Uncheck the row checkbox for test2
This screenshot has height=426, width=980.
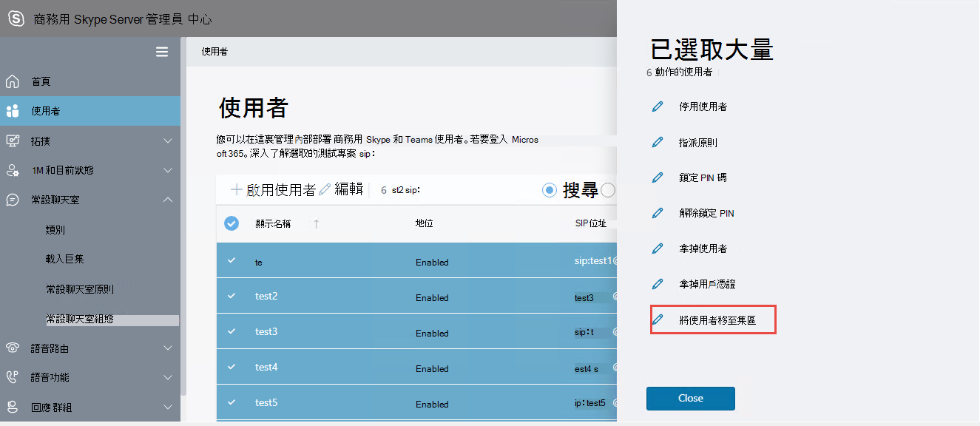232,296
